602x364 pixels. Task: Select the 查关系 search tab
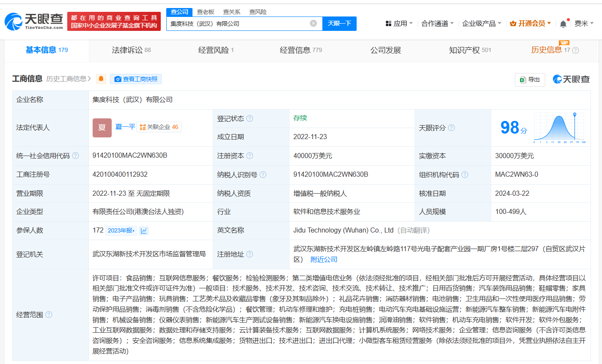coord(232,12)
